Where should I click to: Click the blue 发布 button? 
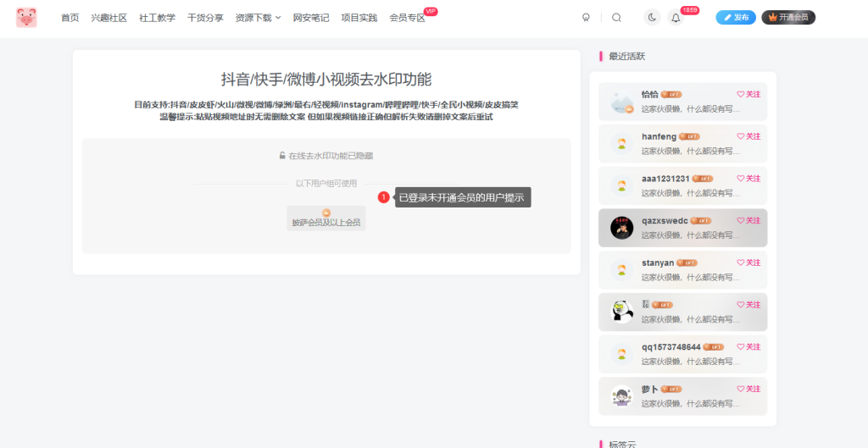[736, 18]
